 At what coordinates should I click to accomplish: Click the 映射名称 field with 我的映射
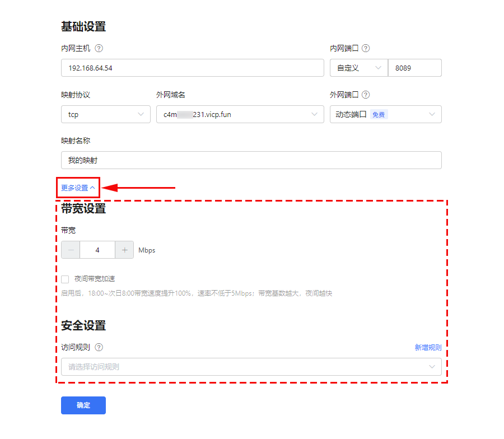251,160
